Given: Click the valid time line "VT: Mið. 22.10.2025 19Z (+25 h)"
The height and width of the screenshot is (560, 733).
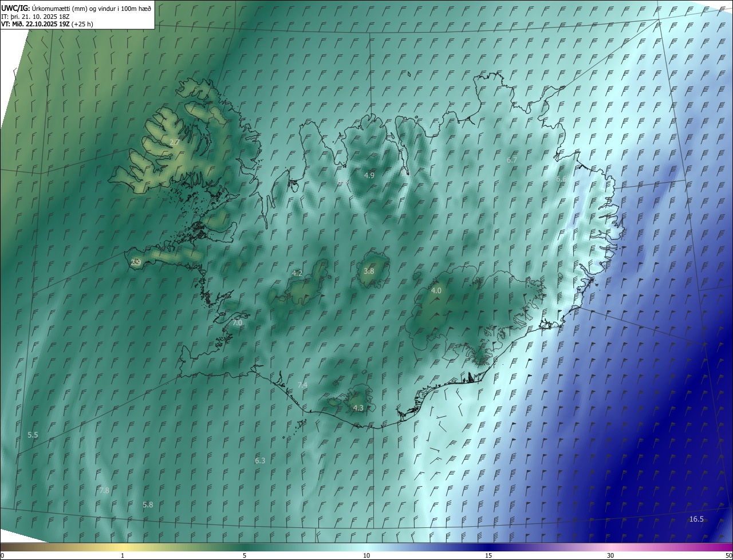Looking at the screenshot, I should [x=47, y=24].
